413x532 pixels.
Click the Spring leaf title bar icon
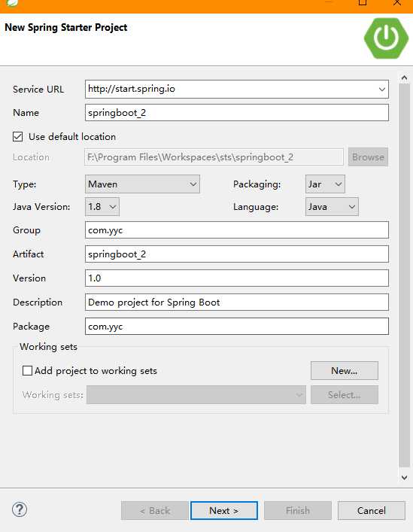coord(12,3)
